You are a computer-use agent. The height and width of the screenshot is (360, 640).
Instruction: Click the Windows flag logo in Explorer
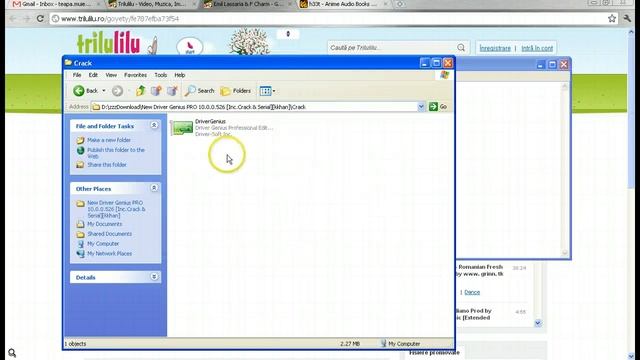pyautogui.click(x=444, y=75)
